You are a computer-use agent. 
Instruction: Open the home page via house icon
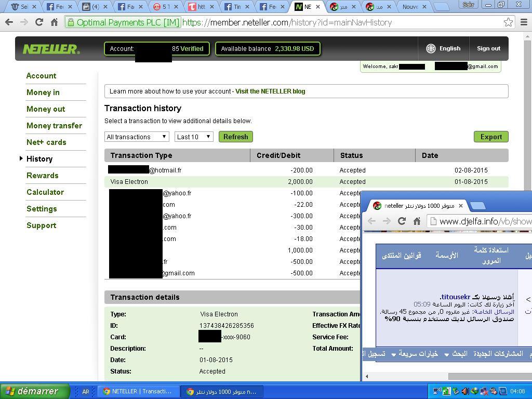(54, 22)
